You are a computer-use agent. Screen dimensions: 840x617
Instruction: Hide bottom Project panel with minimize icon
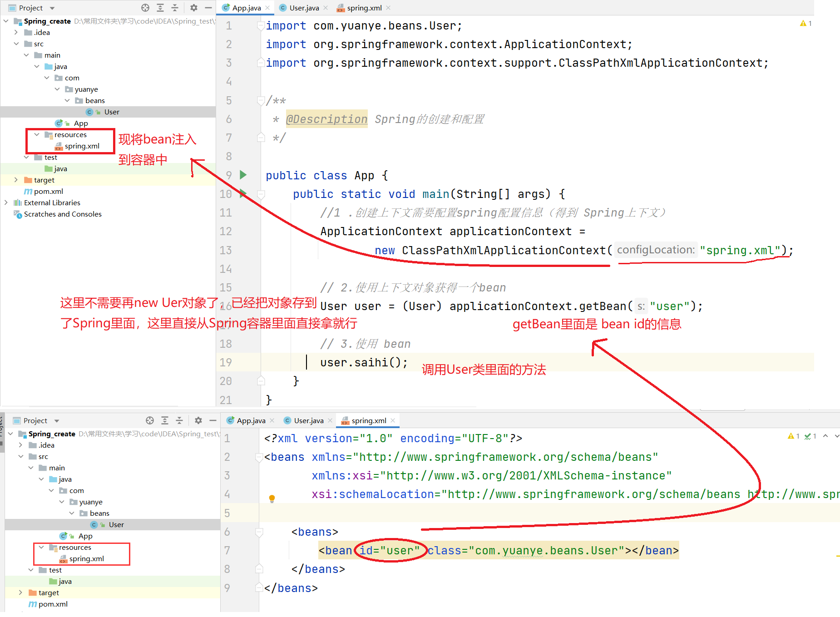pos(213,420)
